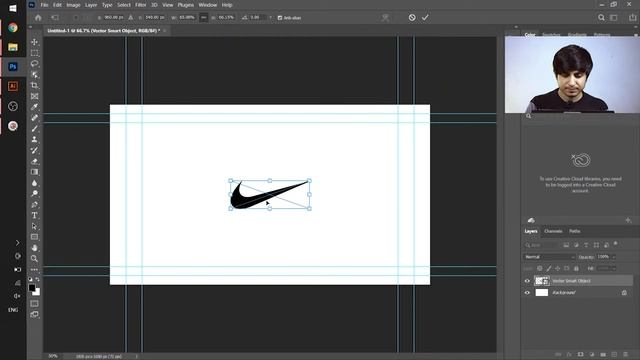Toggle lock position in Layers panel

pyautogui.click(x=558, y=269)
